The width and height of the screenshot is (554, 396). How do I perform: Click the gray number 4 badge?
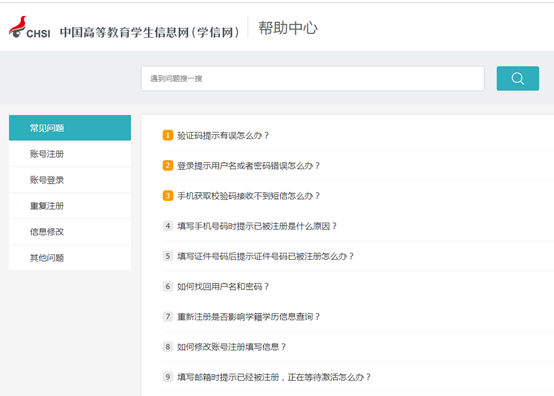click(x=168, y=226)
